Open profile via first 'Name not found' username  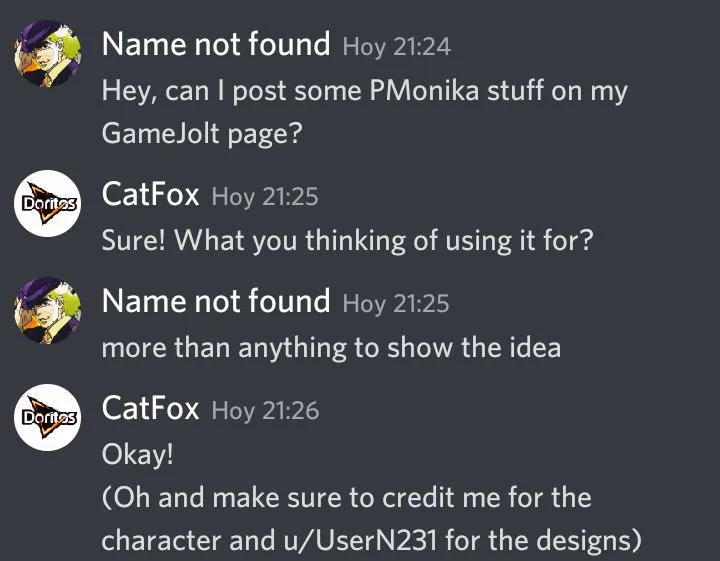(216, 44)
